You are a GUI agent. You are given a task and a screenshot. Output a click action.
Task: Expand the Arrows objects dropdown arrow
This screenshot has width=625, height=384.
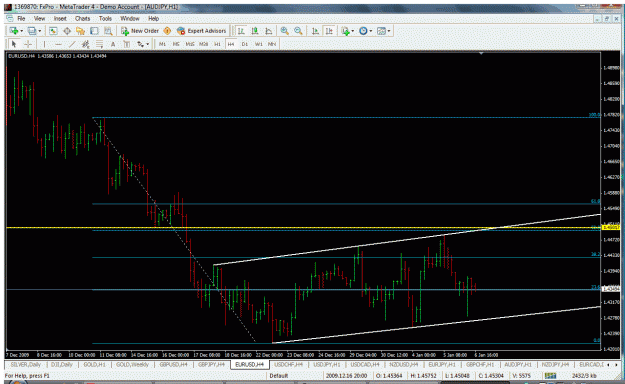pos(147,44)
